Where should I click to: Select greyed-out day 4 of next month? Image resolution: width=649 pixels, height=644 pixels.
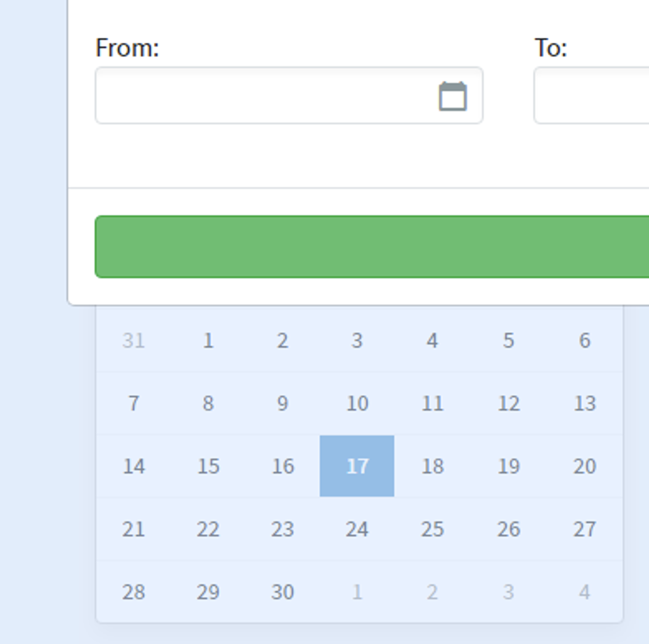pyautogui.click(x=584, y=592)
